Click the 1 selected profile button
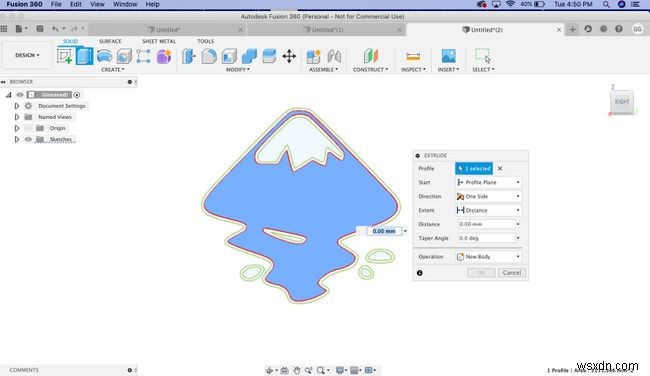The height and width of the screenshot is (376, 650). click(474, 168)
